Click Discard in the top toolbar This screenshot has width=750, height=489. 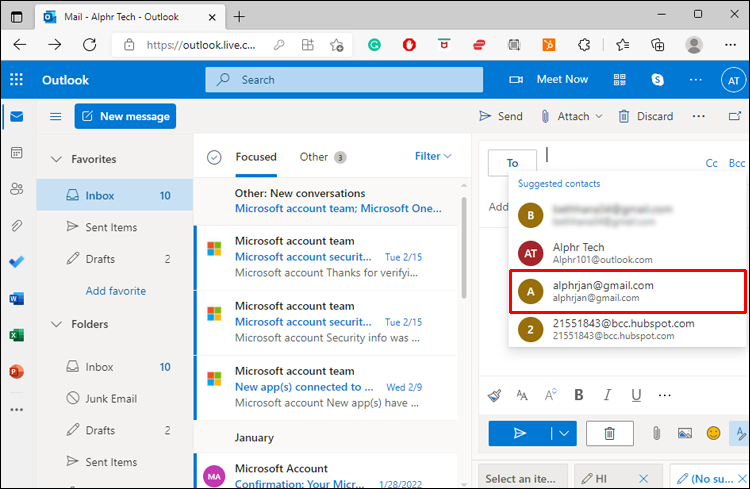click(x=646, y=116)
